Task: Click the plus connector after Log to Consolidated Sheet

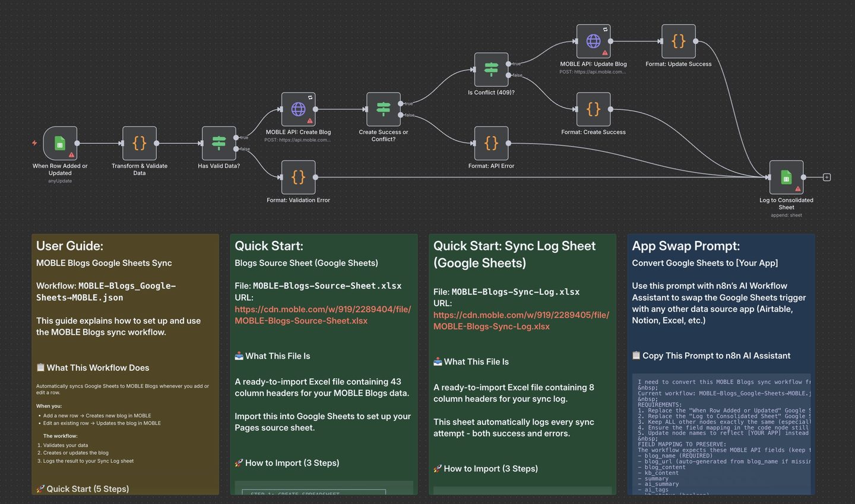Action: point(826,177)
